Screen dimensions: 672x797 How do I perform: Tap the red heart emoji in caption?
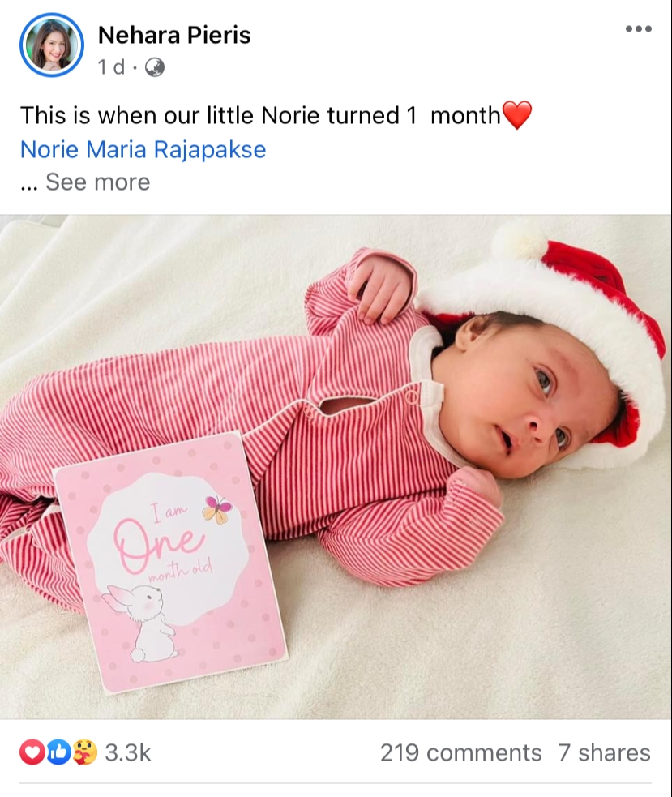pyautogui.click(x=516, y=115)
